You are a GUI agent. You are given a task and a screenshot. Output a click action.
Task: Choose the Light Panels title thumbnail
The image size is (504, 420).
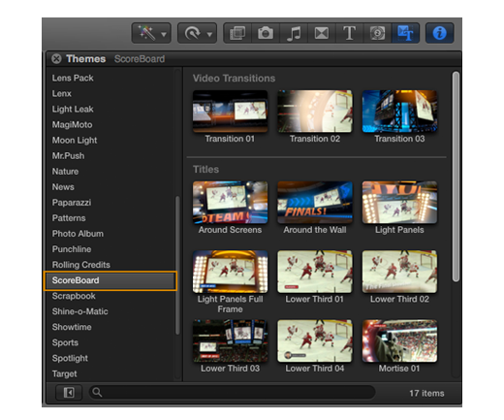pyautogui.click(x=399, y=202)
